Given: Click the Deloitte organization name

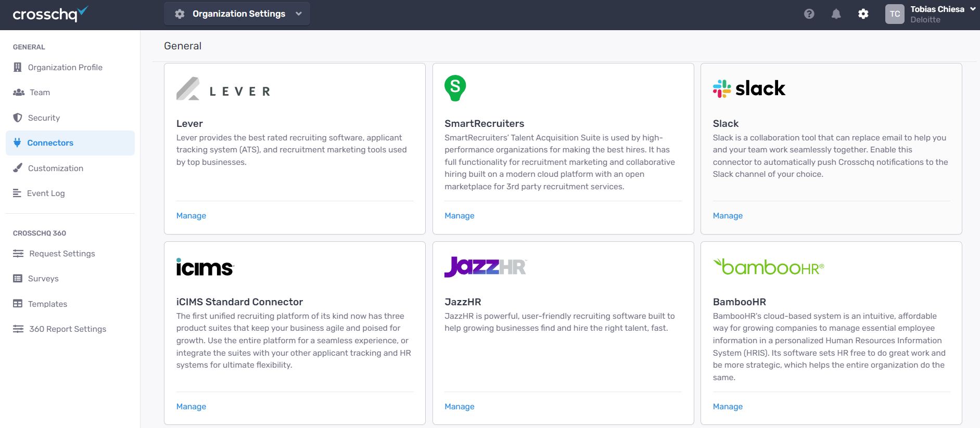Looking at the screenshot, I should pyautogui.click(x=925, y=20).
